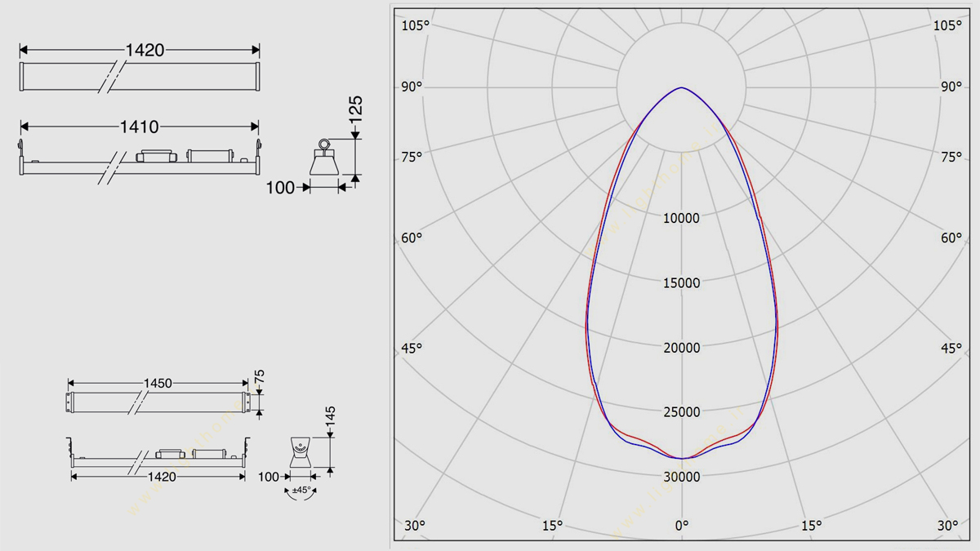
Task: Click the 1450 length dimension label
Action: pyautogui.click(x=158, y=383)
